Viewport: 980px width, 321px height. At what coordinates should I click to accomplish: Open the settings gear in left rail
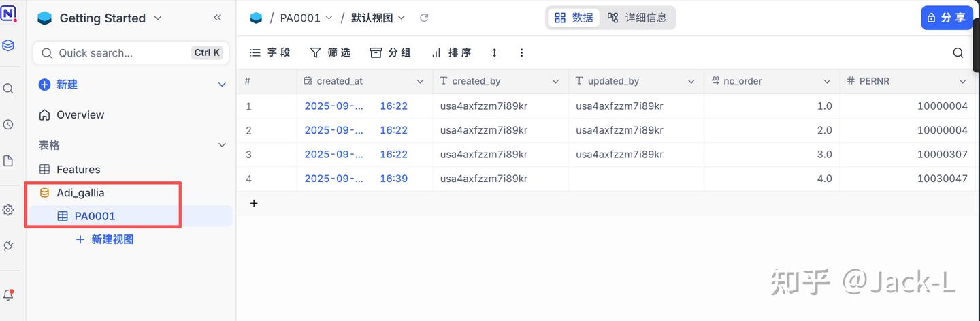point(8,210)
